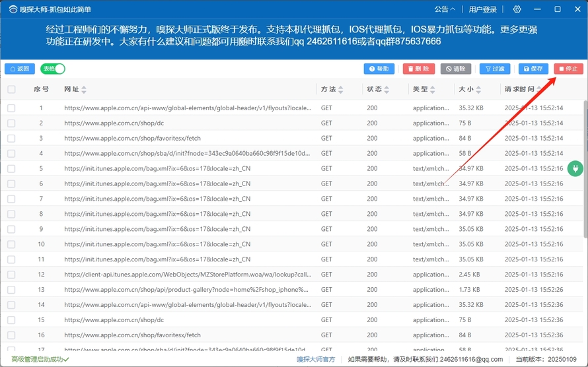This screenshot has width=588, height=367.
Task: Click the gray 清除 (clear) button
Action: pyautogui.click(x=456, y=69)
